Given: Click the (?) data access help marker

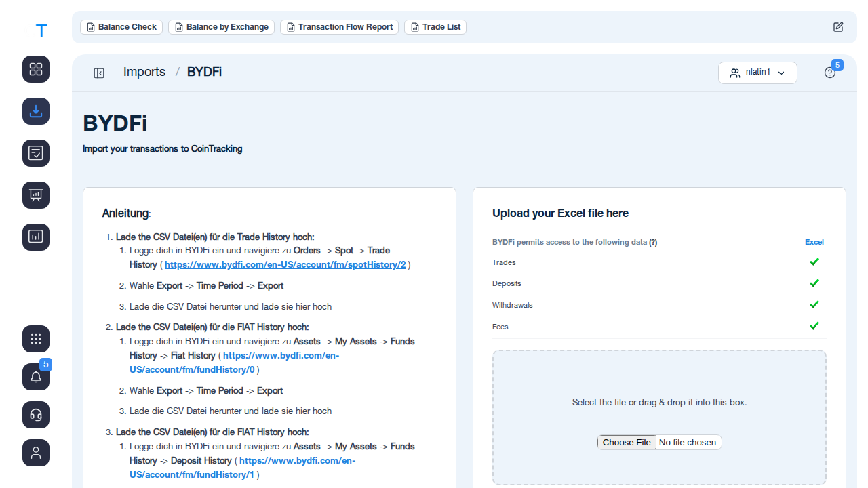Looking at the screenshot, I should 653,242.
